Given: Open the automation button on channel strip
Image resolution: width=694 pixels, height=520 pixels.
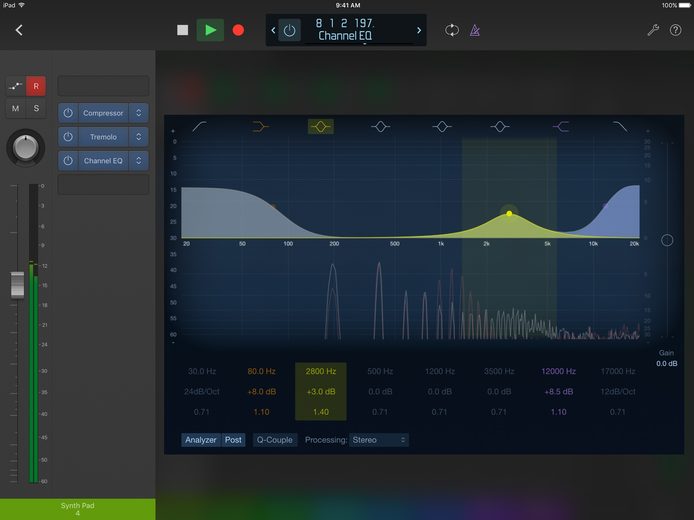Looking at the screenshot, I should coord(15,86).
